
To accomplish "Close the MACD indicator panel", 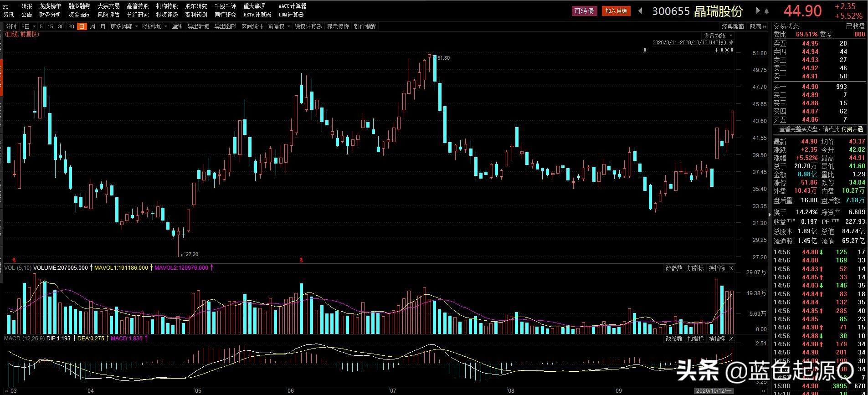I will coord(731,339).
